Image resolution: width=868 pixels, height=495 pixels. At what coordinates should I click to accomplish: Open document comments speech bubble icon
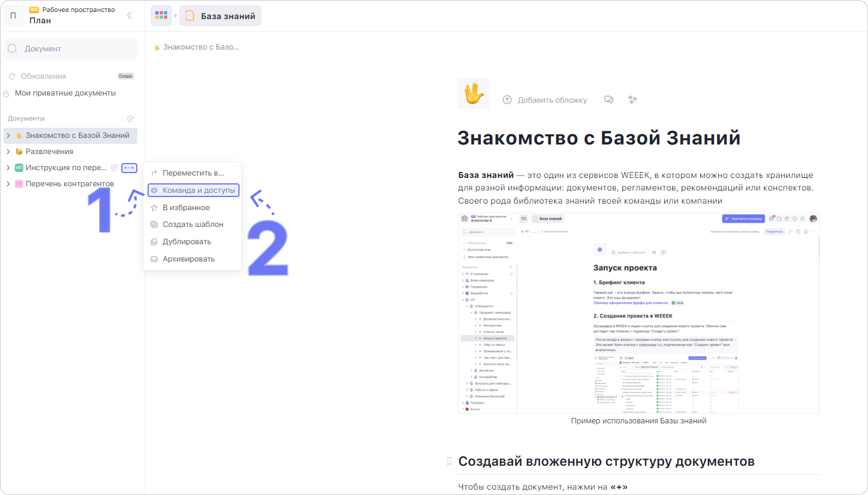click(x=609, y=100)
